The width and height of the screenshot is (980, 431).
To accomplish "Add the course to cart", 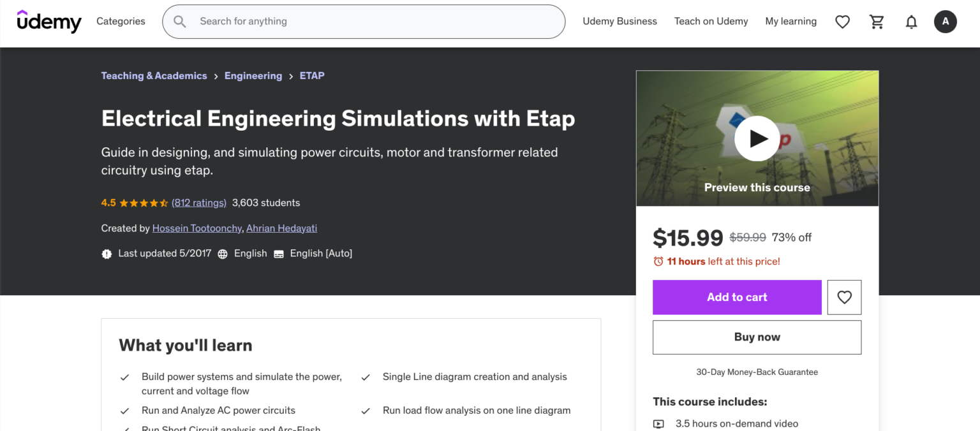I will tap(737, 297).
